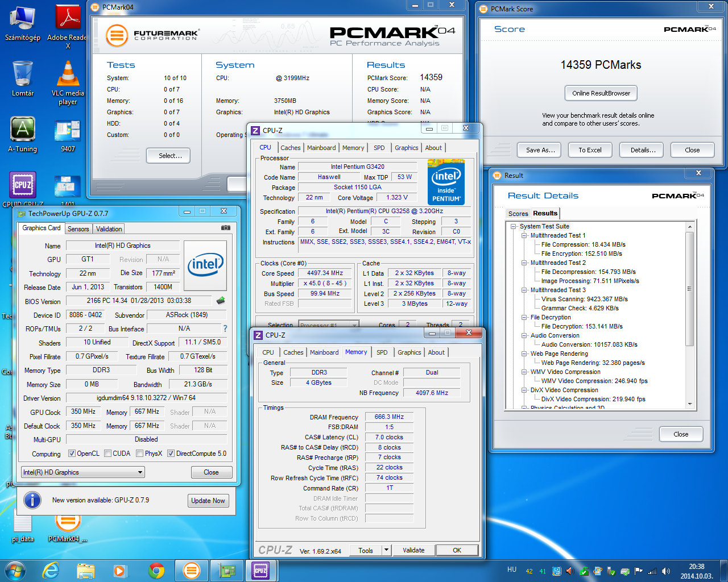
Task: Collapse the Web Page Rendering parent node
Action: 524,354
